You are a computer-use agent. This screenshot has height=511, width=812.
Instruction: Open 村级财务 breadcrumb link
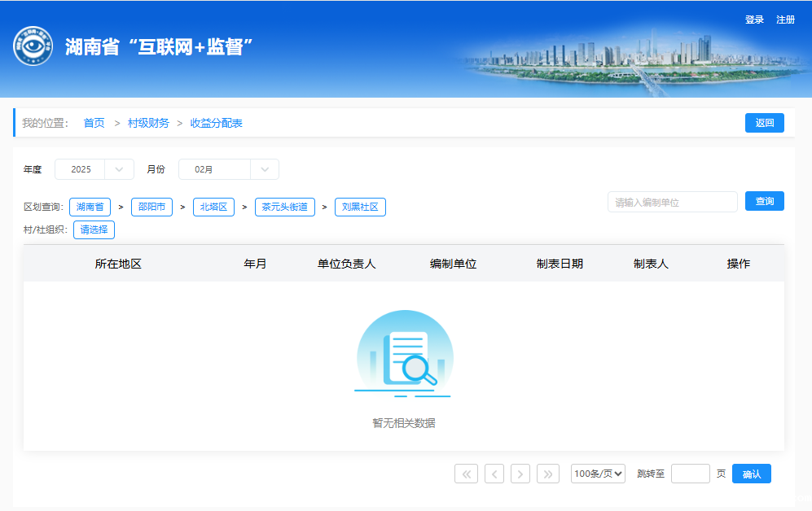coord(148,123)
